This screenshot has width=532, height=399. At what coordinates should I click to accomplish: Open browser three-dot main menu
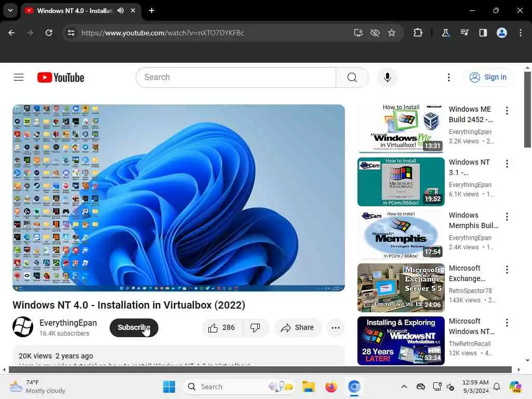[521, 33]
